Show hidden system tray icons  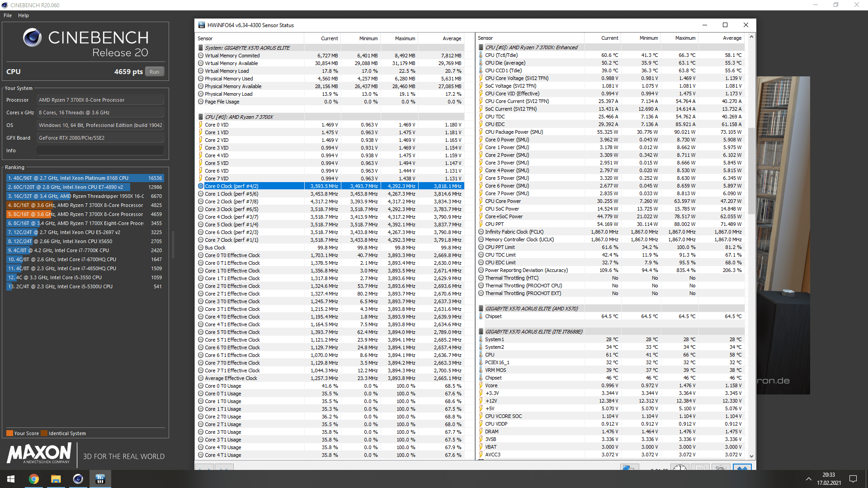pos(808,479)
